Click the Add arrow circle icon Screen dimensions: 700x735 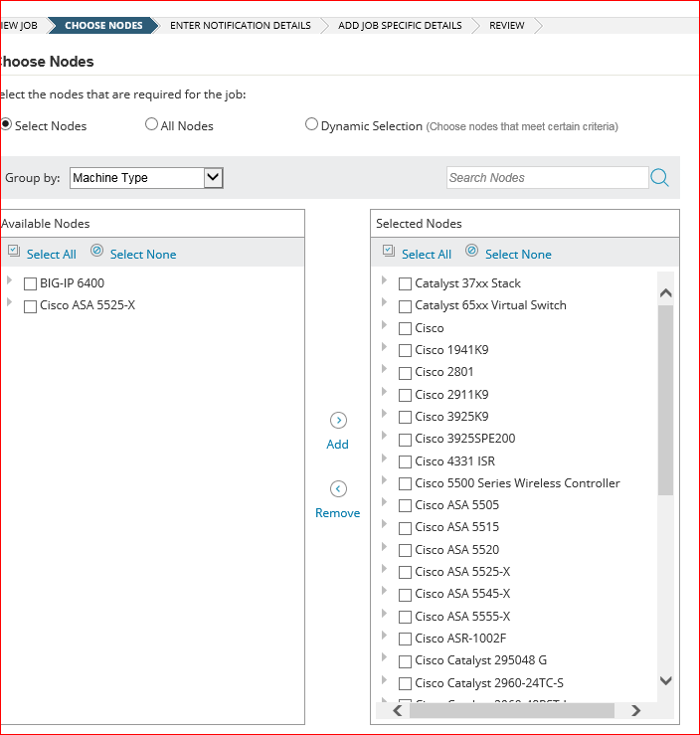[338, 421]
